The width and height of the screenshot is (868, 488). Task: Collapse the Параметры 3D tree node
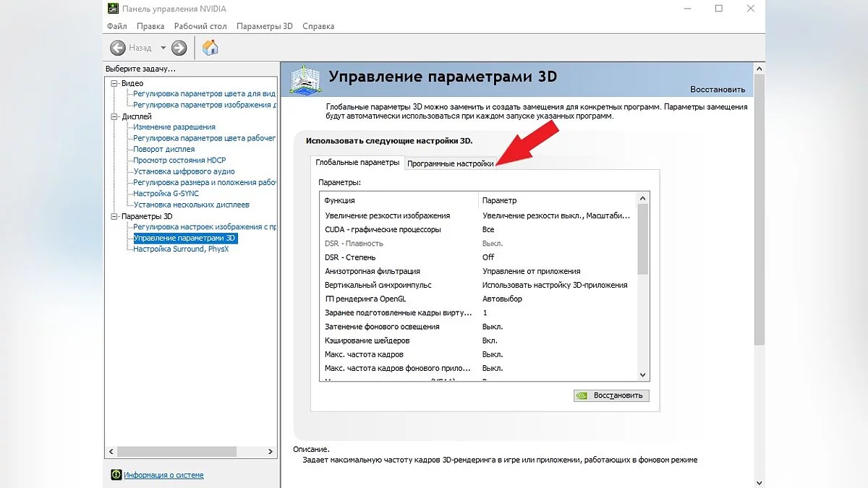pos(114,216)
